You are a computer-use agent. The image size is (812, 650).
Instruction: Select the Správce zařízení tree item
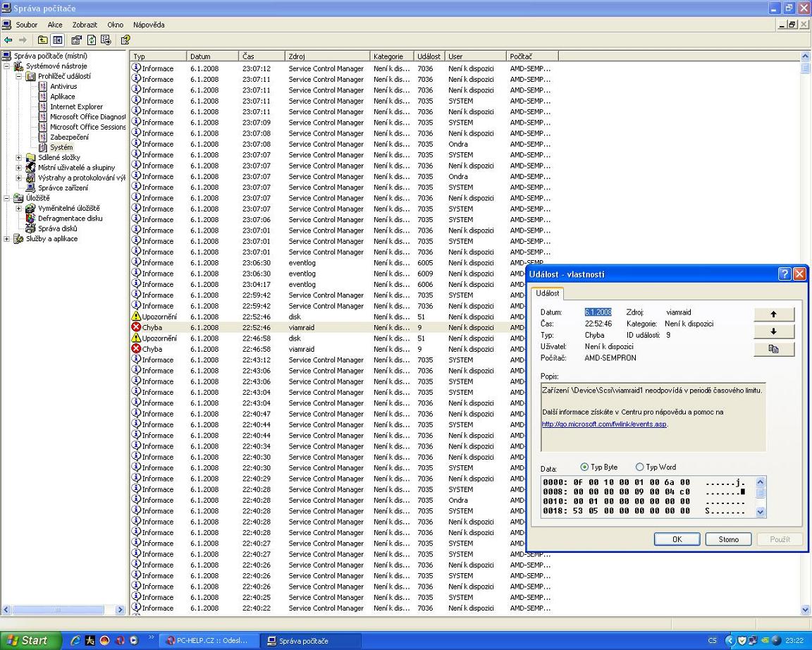(x=63, y=188)
